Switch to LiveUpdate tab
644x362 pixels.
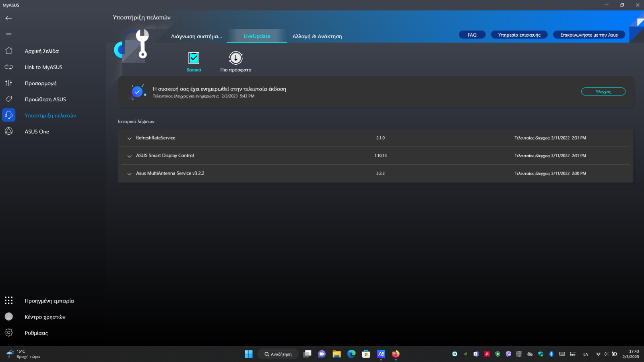coord(257,36)
